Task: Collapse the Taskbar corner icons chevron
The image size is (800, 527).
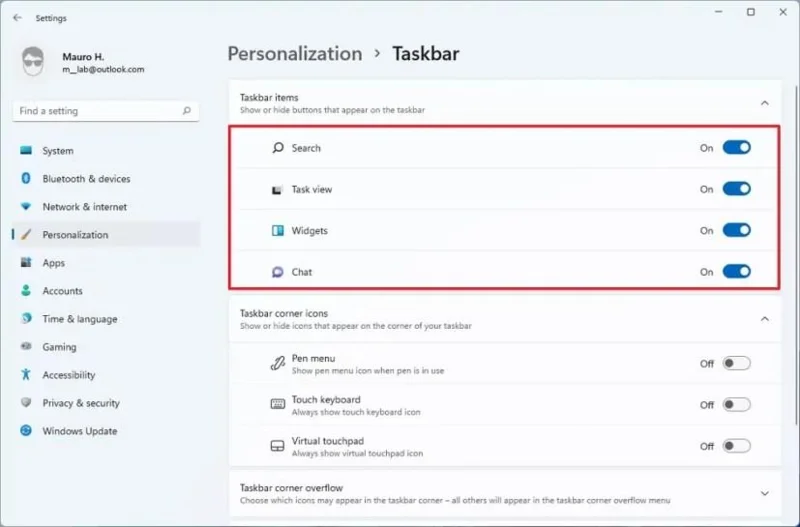Action: pyautogui.click(x=765, y=319)
